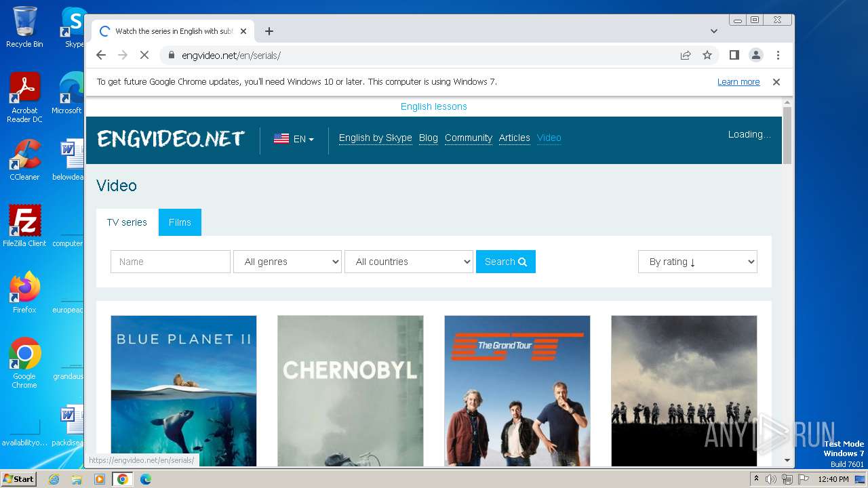Follow the Learn more link

click(x=738, y=82)
